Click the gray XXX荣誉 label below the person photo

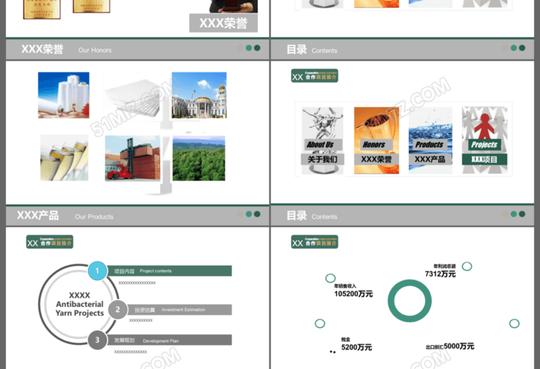pos(224,23)
